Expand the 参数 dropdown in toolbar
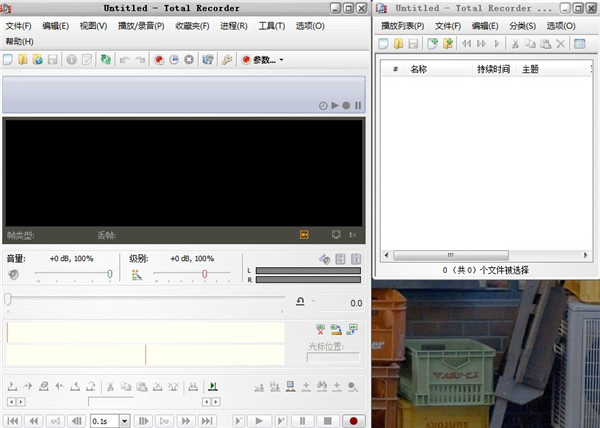Screen dimensions: 600x428 click(x=282, y=60)
